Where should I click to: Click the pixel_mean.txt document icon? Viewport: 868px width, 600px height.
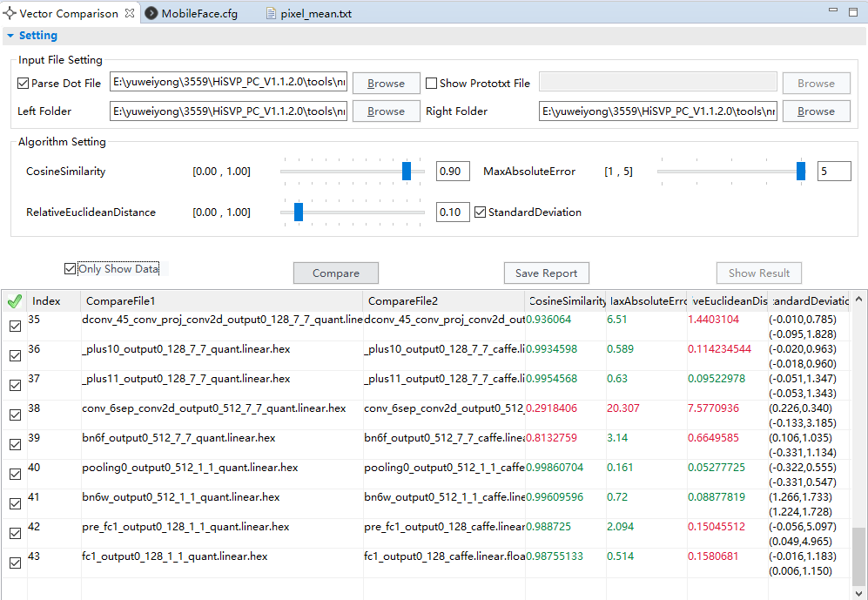pyautogui.click(x=271, y=14)
